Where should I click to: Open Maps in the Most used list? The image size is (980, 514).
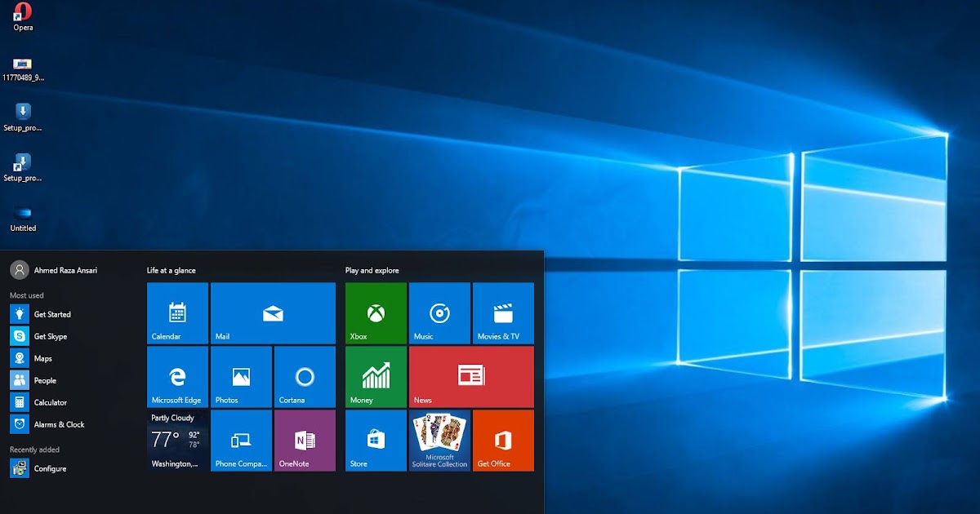coord(32,358)
